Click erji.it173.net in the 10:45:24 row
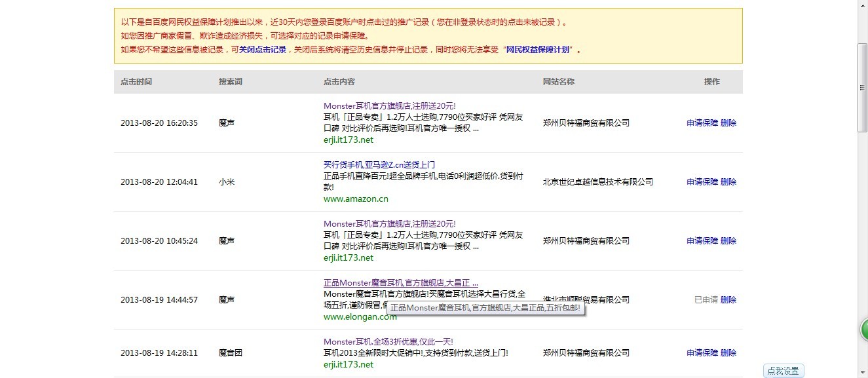Viewport: 868px width, 378px height. pyautogui.click(x=349, y=258)
